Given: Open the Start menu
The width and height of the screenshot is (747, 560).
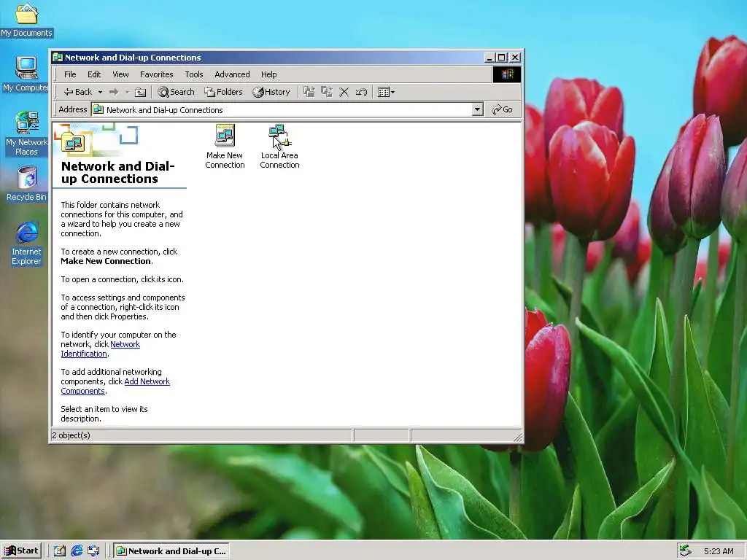Looking at the screenshot, I should (x=21, y=551).
